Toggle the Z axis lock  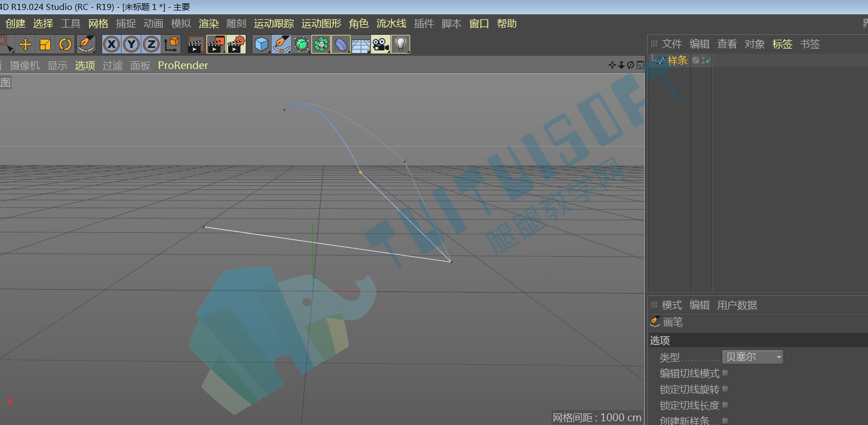click(151, 44)
